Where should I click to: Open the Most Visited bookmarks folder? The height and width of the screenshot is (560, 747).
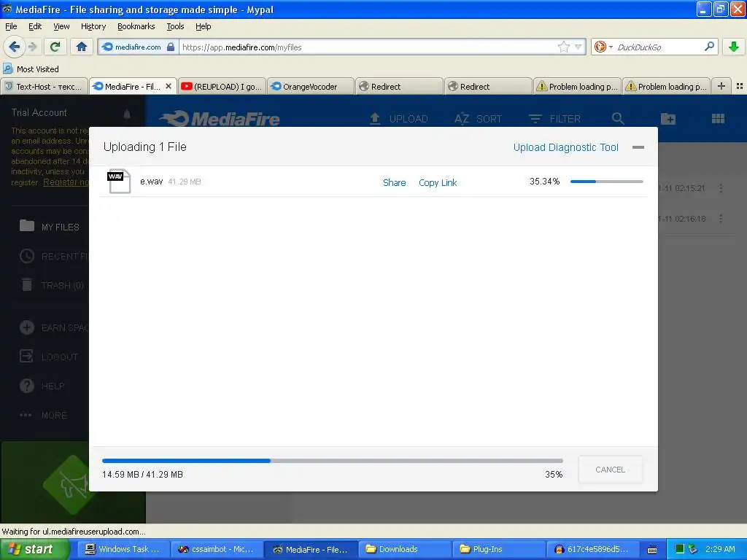click(31, 69)
